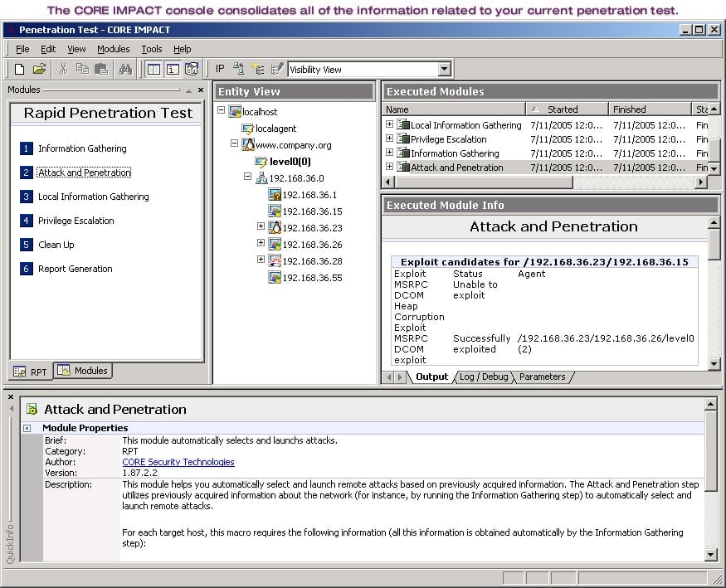Collapse the localhost tree node
The height and width of the screenshot is (588, 726).
pos(221,110)
